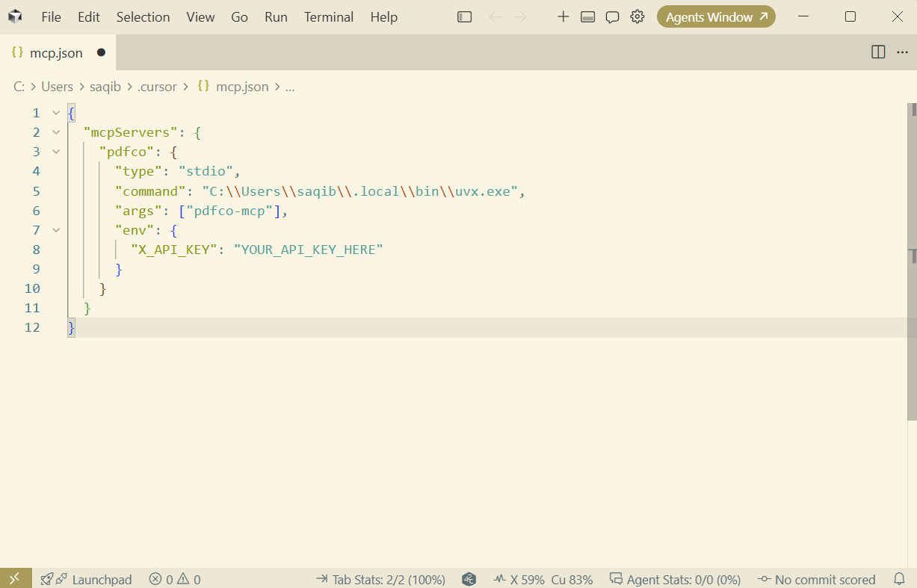917x588 pixels.
Task: Click the "pdfco" key text
Action: [x=127, y=152]
